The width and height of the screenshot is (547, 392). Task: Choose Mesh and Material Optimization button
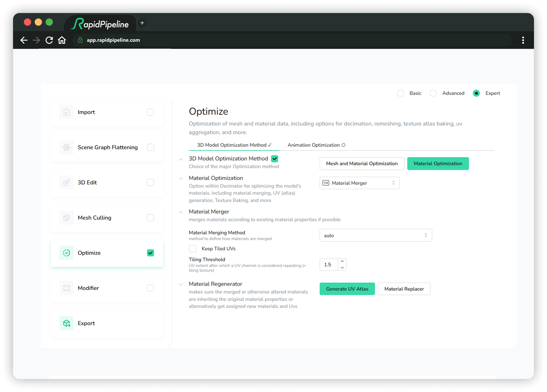pyautogui.click(x=362, y=164)
